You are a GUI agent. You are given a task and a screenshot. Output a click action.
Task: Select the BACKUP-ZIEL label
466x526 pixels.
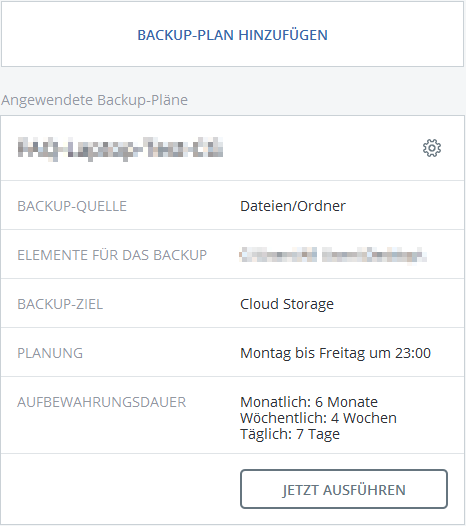tap(60, 304)
